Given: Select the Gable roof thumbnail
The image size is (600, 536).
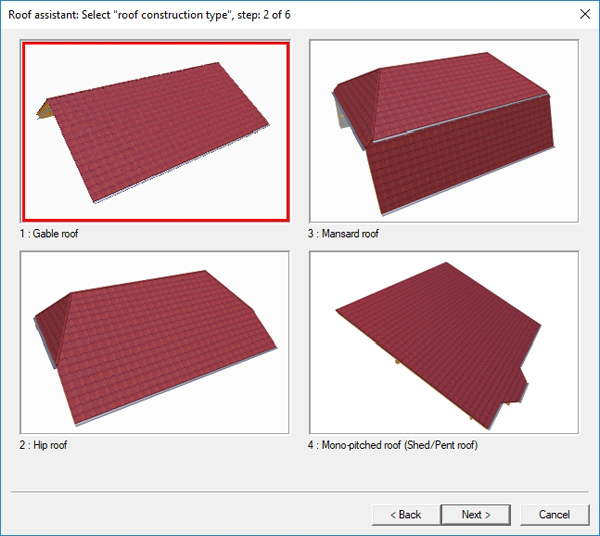Looking at the screenshot, I should click(155, 131).
